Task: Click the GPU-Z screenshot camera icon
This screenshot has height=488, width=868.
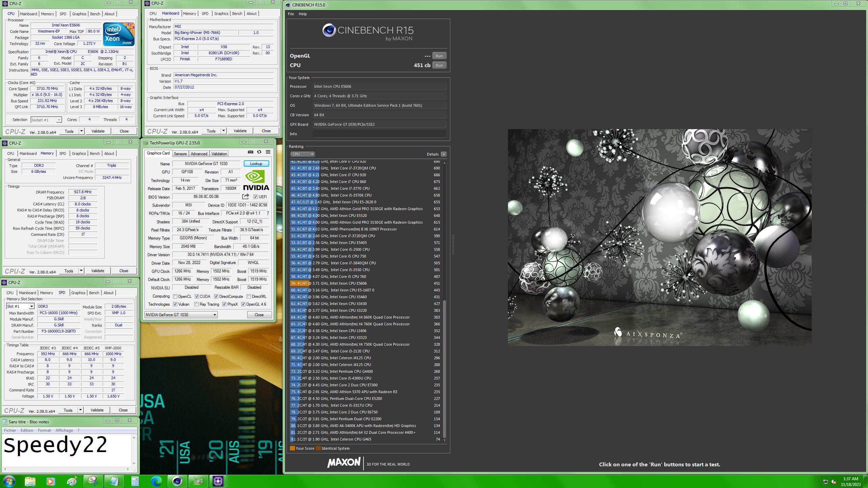Action: point(250,152)
